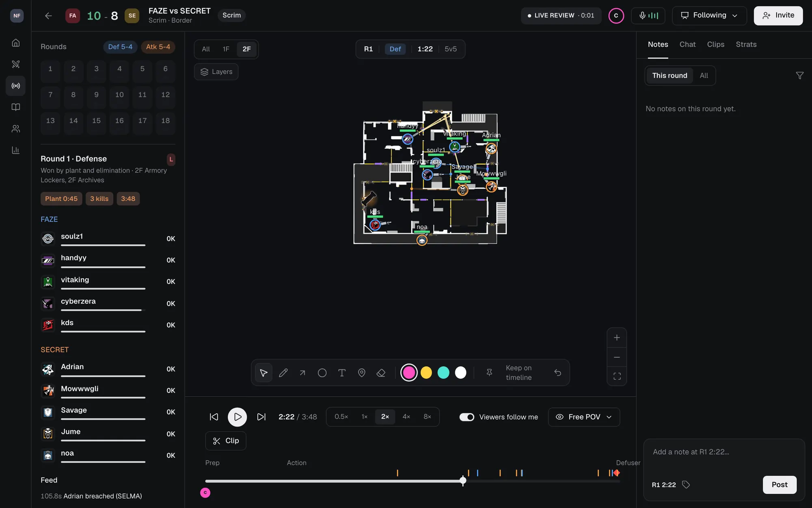Play the round replay
The height and width of the screenshot is (508, 812).
tap(238, 417)
